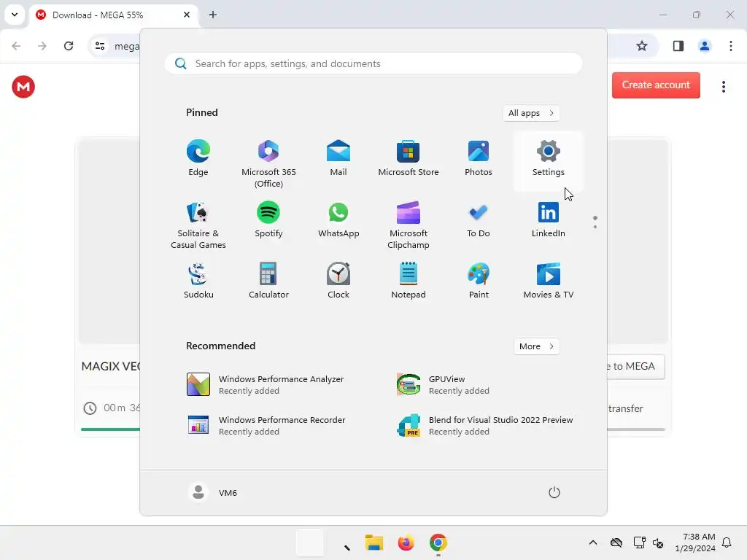Open Spotify from pinned apps
The image size is (747, 560).
click(x=268, y=220)
